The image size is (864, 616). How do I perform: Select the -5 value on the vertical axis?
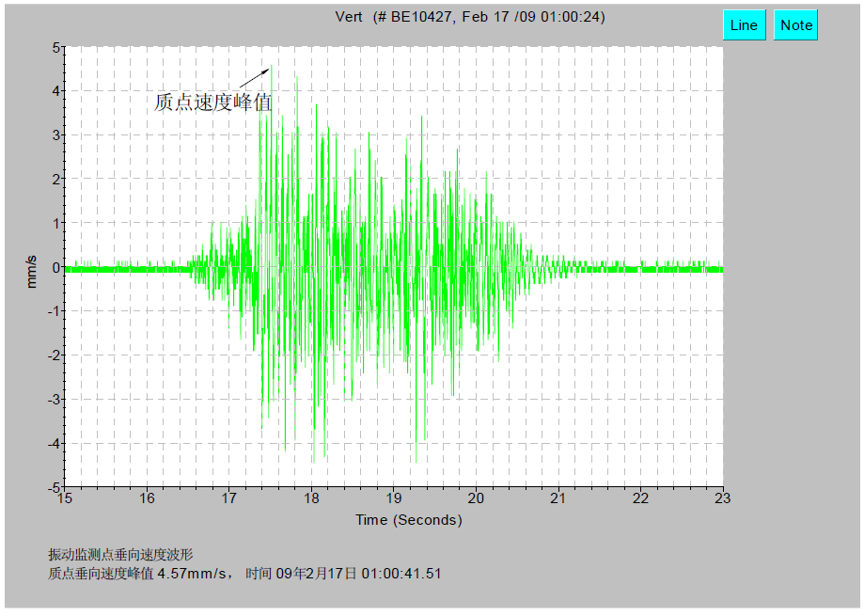pyautogui.click(x=55, y=487)
